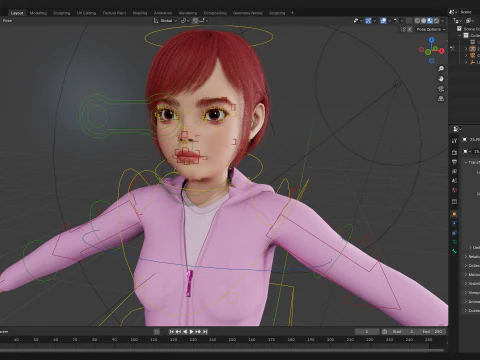
Task: Open the Tool properties tab
Action: point(454,141)
